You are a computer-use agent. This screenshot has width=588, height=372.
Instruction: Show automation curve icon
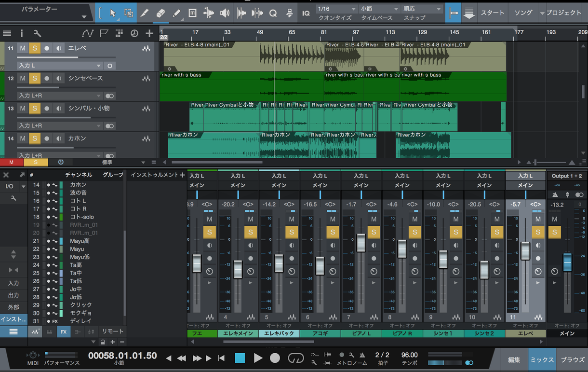(87, 33)
